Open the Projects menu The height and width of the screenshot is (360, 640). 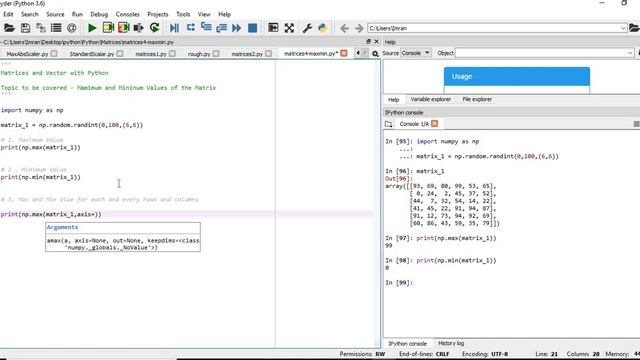pyautogui.click(x=158, y=14)
